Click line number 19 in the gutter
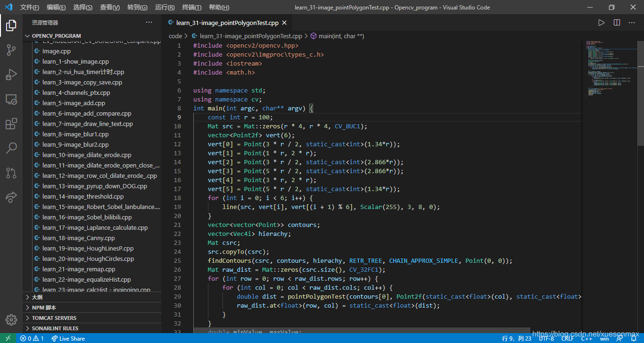The width and height of the screenshot is (644, 343). tap(177, 207)
